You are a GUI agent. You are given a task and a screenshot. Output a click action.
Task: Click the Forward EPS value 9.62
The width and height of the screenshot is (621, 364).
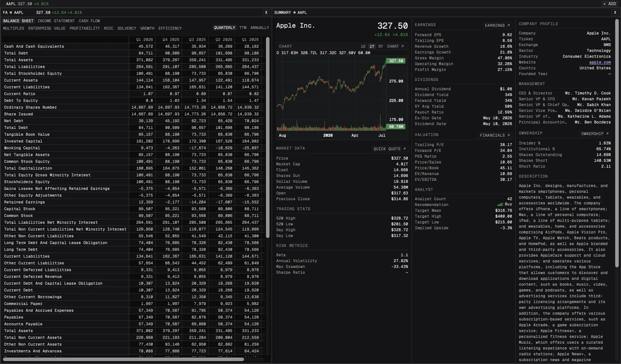pos(507,35)
